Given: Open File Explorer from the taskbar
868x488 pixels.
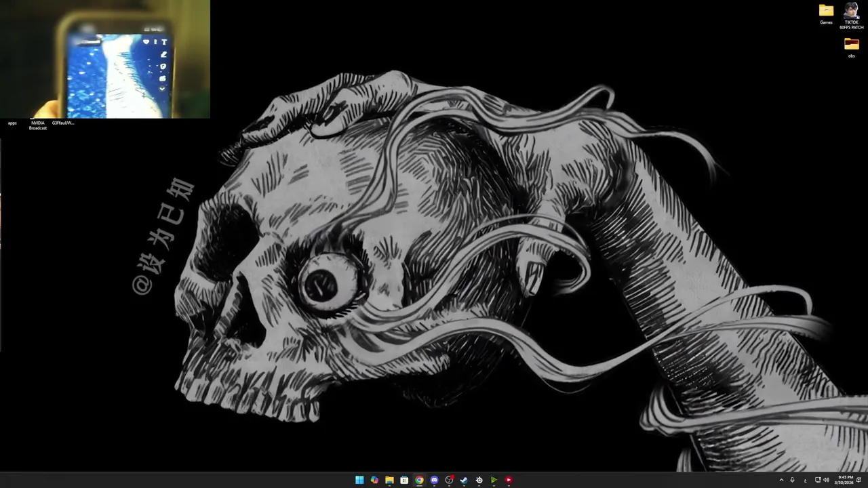Looking at the screenshot, I should (x=389, y=480).
